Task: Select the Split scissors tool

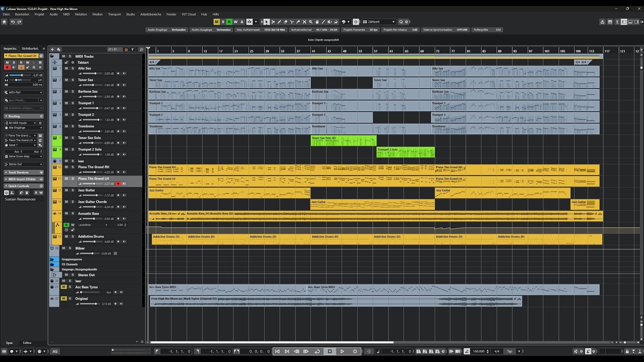Action: click(x=292, y=22)
